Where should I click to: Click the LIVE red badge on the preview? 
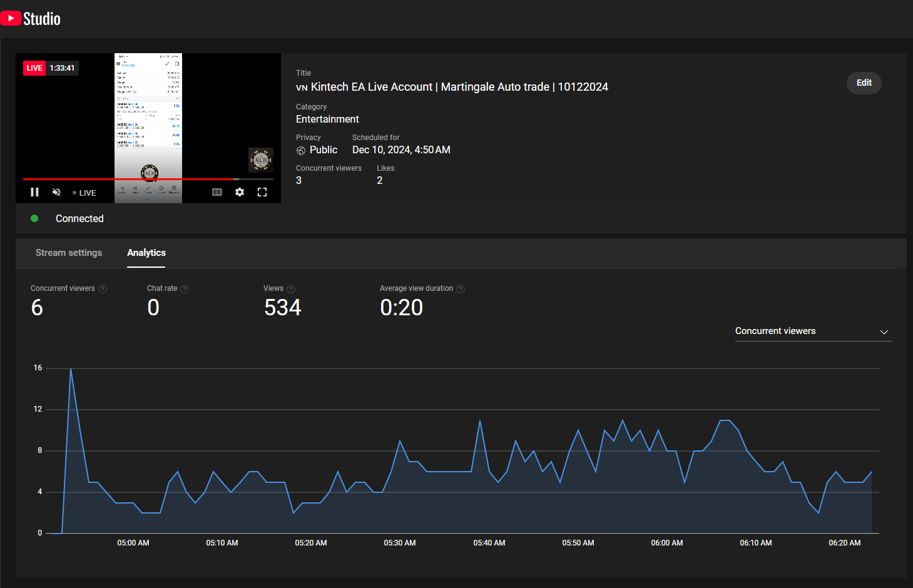tap(34, 68)
